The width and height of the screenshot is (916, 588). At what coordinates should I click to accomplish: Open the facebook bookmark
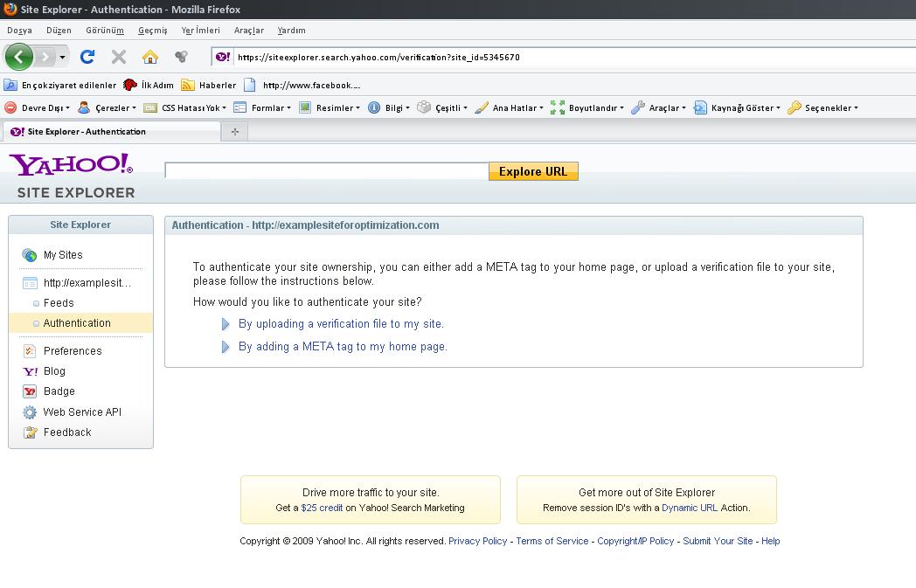point(302,86)
